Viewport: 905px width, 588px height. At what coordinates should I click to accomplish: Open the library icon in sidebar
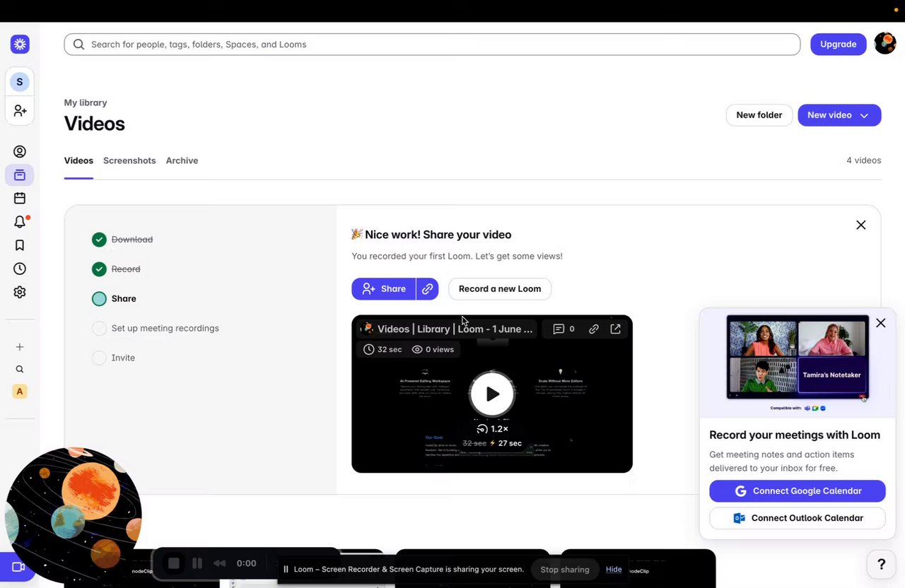pos(20,175)
